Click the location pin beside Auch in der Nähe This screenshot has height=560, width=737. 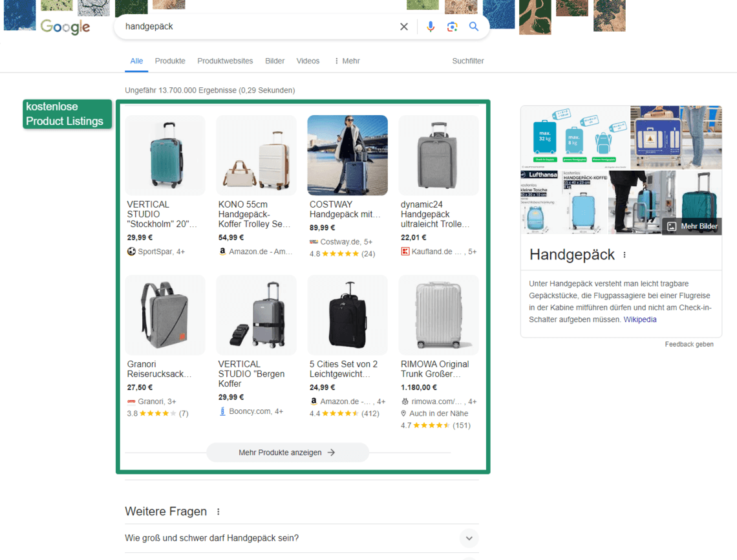pos(403,413)
